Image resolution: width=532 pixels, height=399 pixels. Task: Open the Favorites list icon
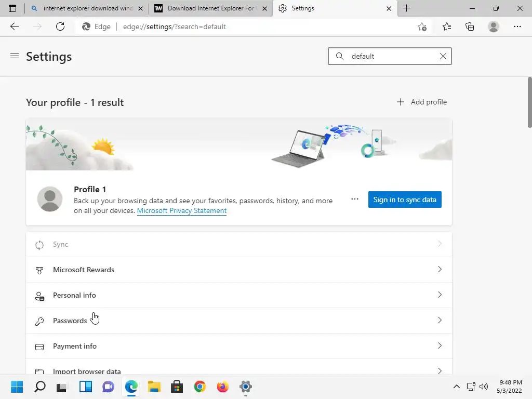point(447,26)
